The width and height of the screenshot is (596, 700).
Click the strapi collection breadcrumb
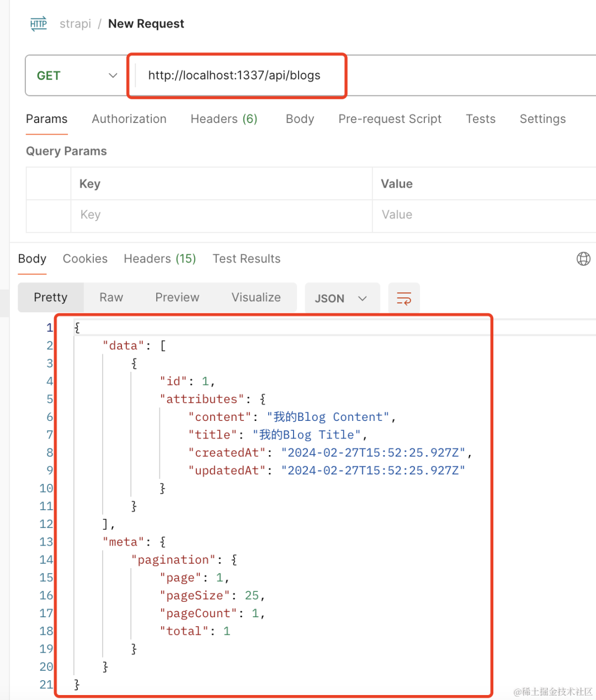75,24
